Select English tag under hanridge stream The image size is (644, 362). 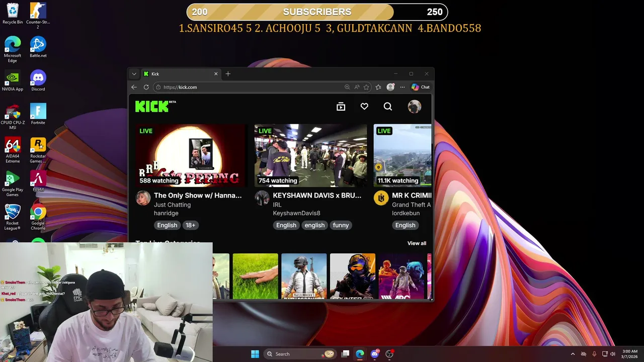[x=167, y=225]
